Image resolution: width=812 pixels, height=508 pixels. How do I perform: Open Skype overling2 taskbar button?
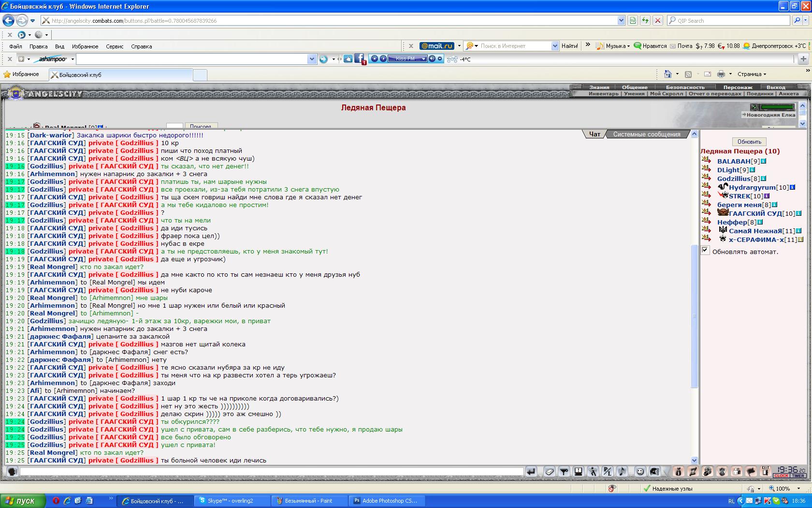coord(232,501)
